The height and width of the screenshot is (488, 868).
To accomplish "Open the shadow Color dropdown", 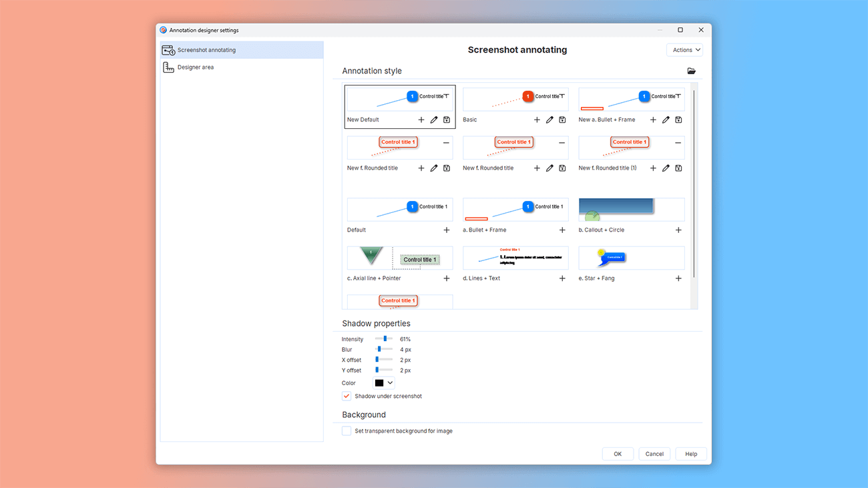I will tap(384, 383).
